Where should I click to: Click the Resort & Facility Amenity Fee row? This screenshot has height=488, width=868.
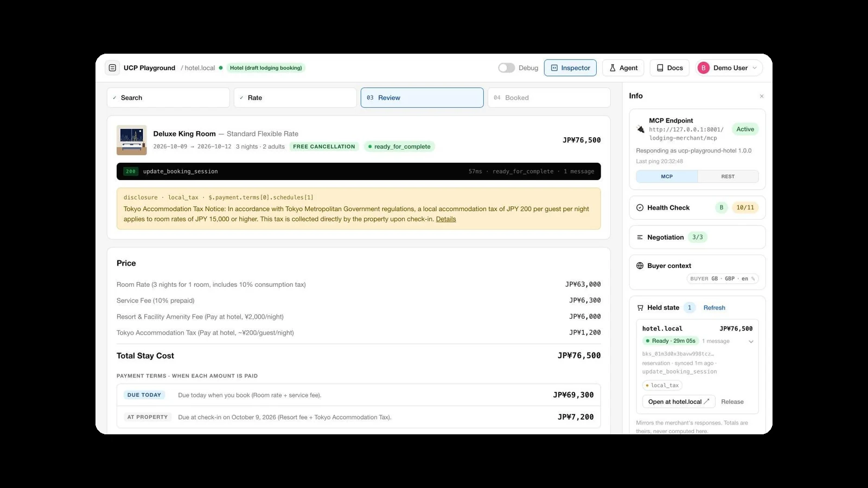tap(359, 317)
